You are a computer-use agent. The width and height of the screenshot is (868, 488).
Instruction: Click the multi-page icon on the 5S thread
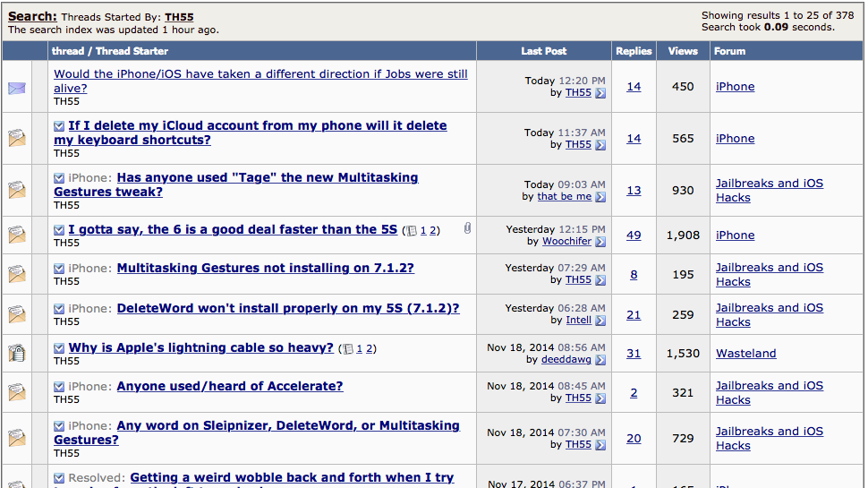click(412, 231)
